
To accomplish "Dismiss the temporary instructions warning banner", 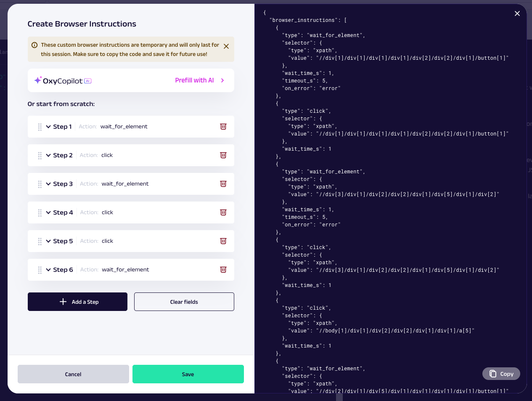I will pos(226,46).
